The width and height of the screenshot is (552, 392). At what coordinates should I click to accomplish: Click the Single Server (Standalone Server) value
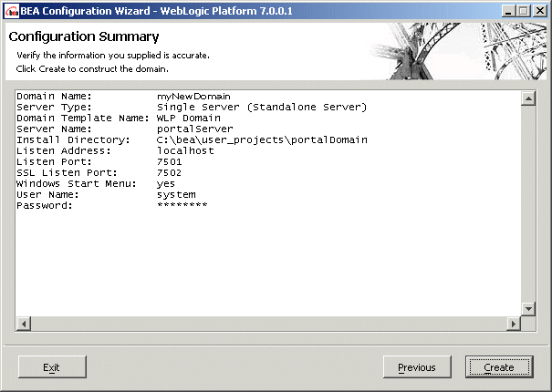262,107
